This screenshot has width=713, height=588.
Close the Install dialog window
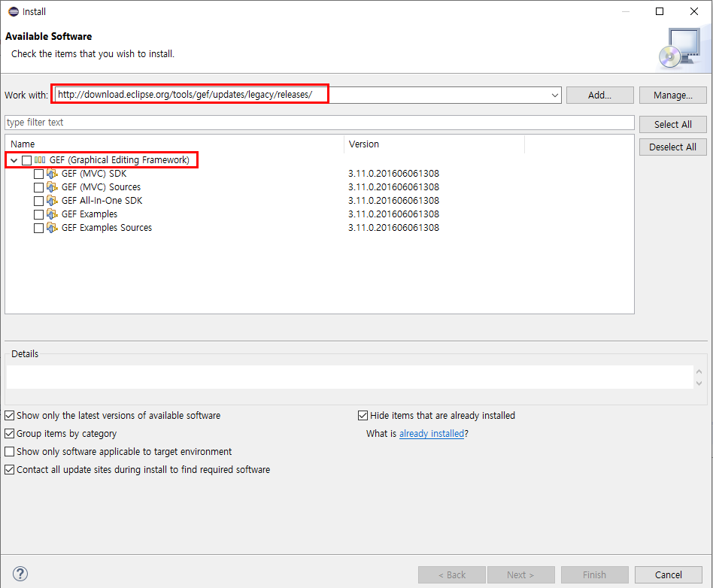[694, 11]
